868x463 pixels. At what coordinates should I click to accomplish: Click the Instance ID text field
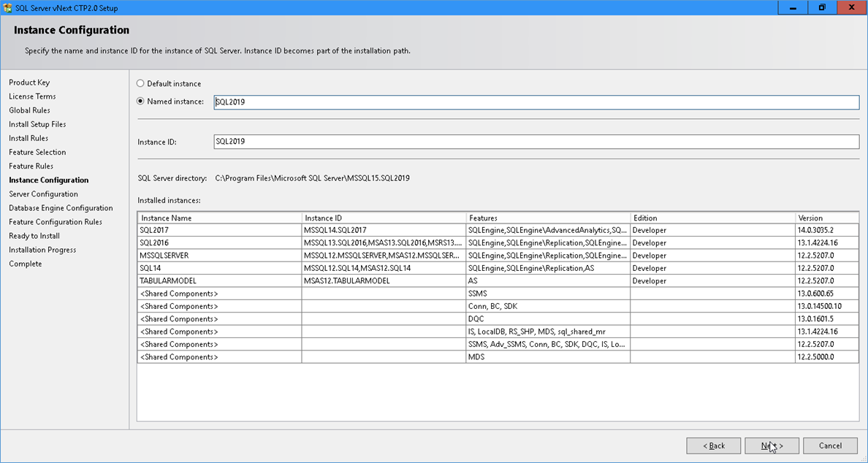[536, 142]
